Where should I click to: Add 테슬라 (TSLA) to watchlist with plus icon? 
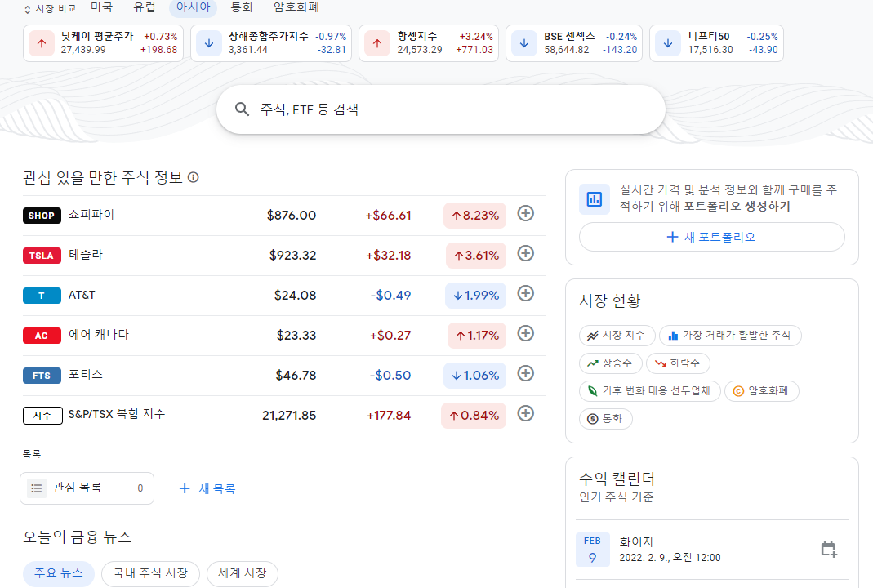(526, 253)
